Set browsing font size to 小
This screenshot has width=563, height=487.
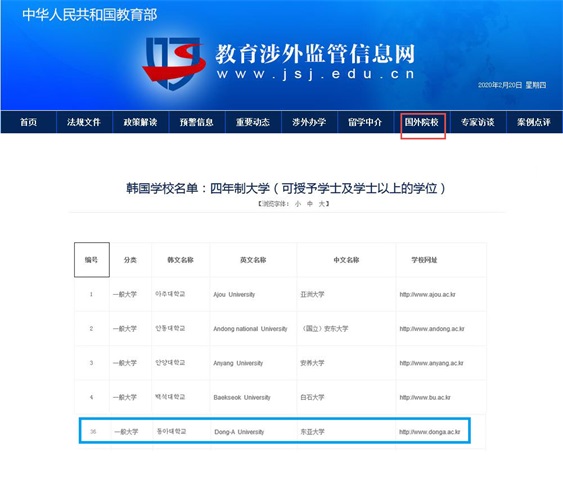coord(298,204)
